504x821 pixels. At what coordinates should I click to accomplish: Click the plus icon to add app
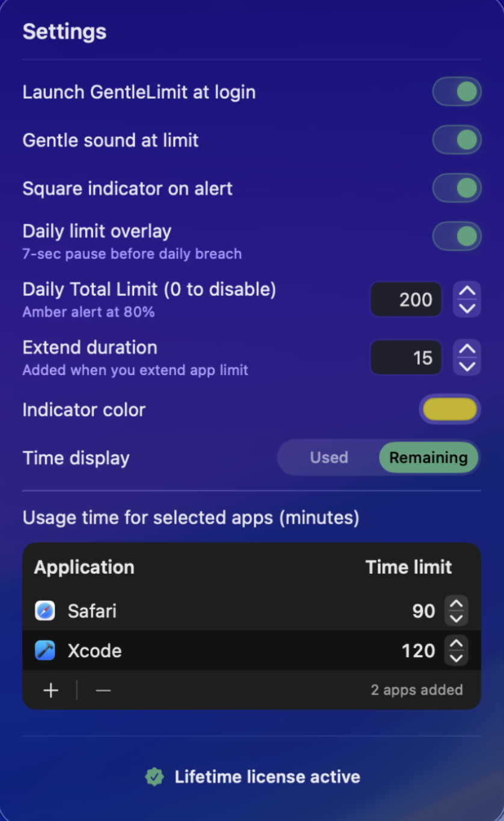[x=51, y=690]
